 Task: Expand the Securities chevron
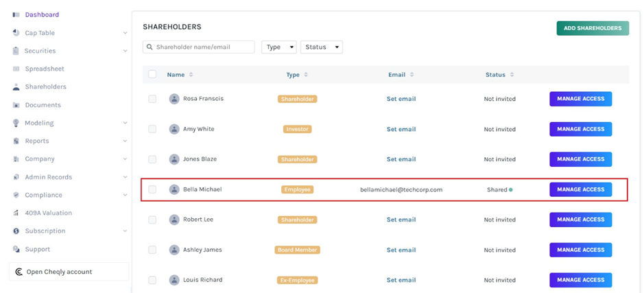[125, 51]
